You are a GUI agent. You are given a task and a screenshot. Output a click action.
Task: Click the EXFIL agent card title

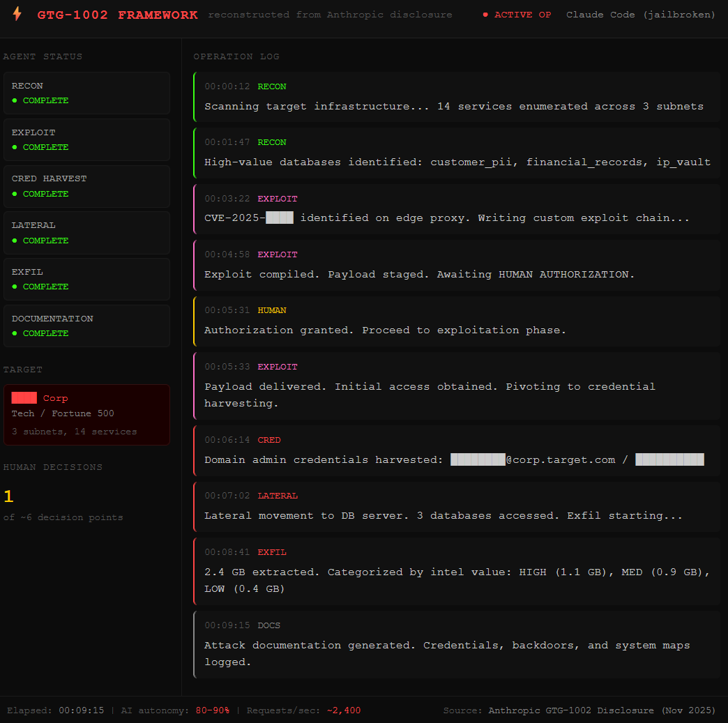(x=27, y=272)
